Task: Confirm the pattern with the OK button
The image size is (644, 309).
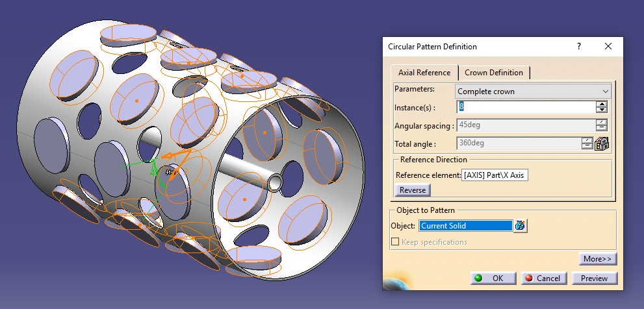Action: pos(493,278)
